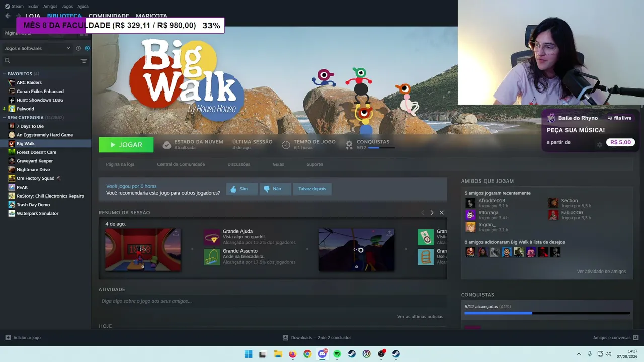
Task: Show hidden system tray icons
Action: (x=579, y=354)
